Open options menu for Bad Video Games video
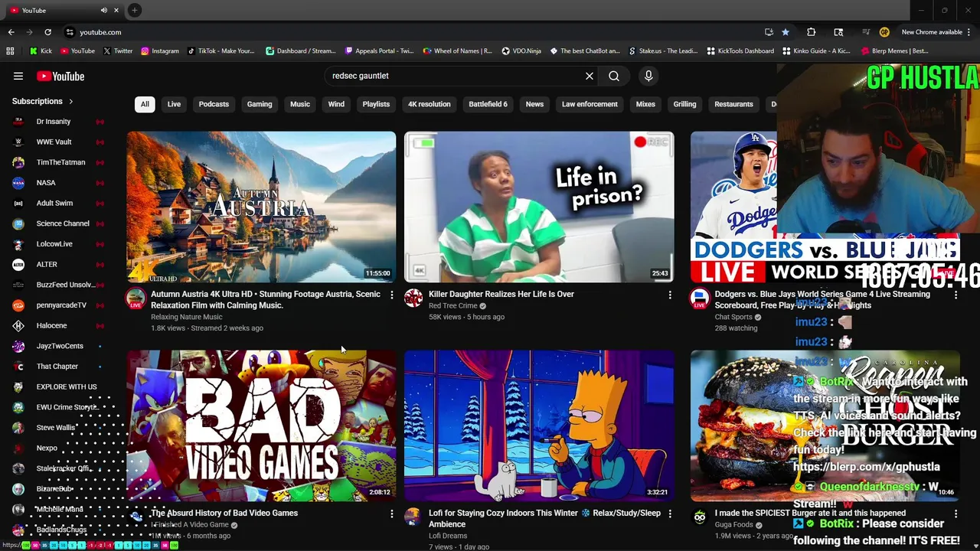The height and width of the screenshot is (551, 980). 391,514
